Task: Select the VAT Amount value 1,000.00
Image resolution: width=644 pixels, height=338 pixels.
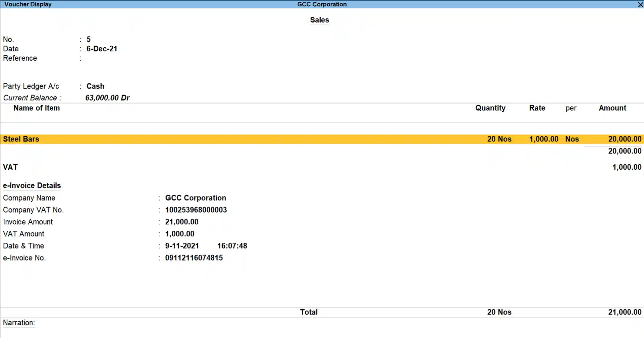Action: point(180,234)
